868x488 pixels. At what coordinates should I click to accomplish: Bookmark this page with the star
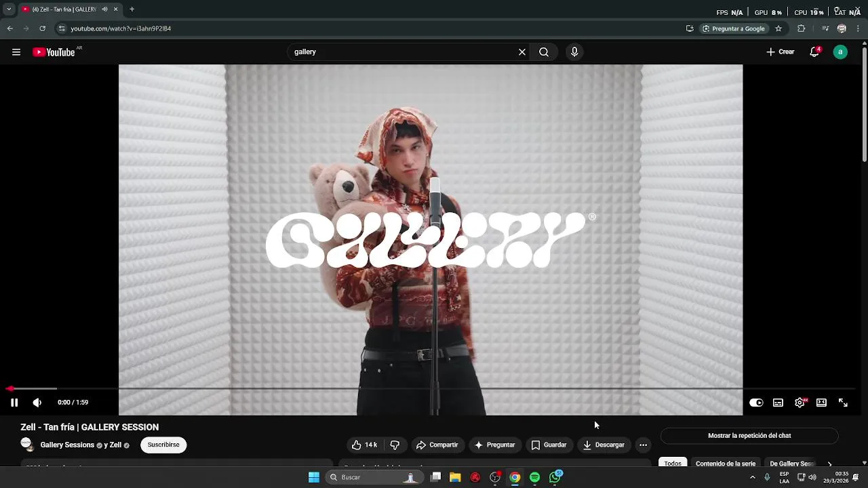click(778, 28)
